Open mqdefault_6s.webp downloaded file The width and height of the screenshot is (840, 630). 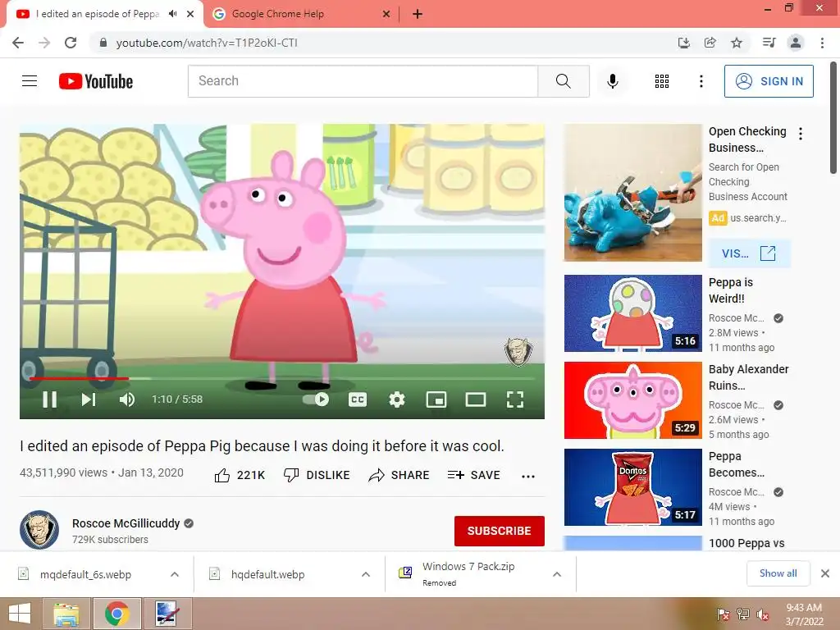click(x=85, y=574)
